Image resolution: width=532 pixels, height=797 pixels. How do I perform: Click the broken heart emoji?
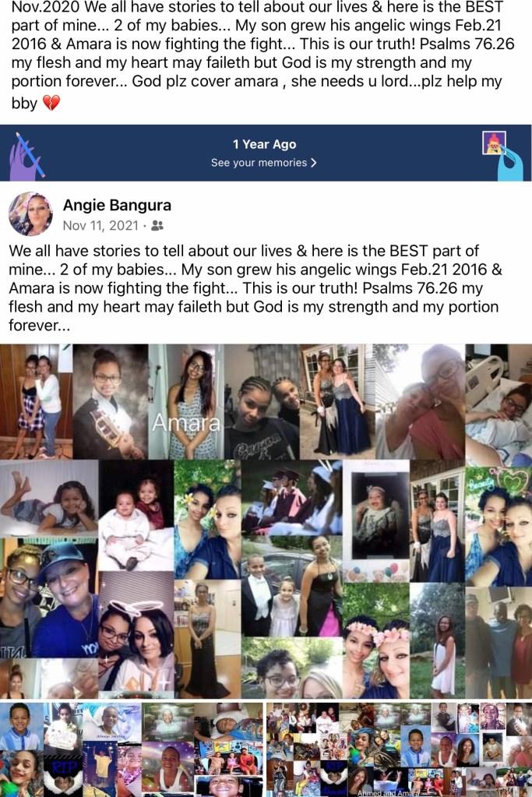click(51, 103)
